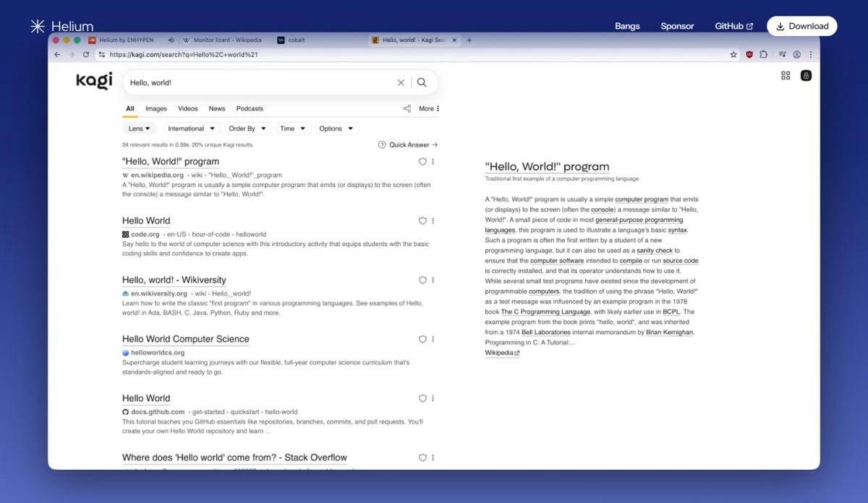
Task: Switch to Videos results tab
Action: coord(188,108)
